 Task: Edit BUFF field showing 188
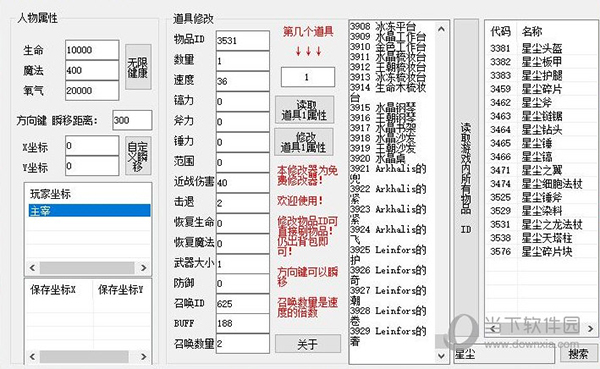pyautogui.click(x=243, y=323)
